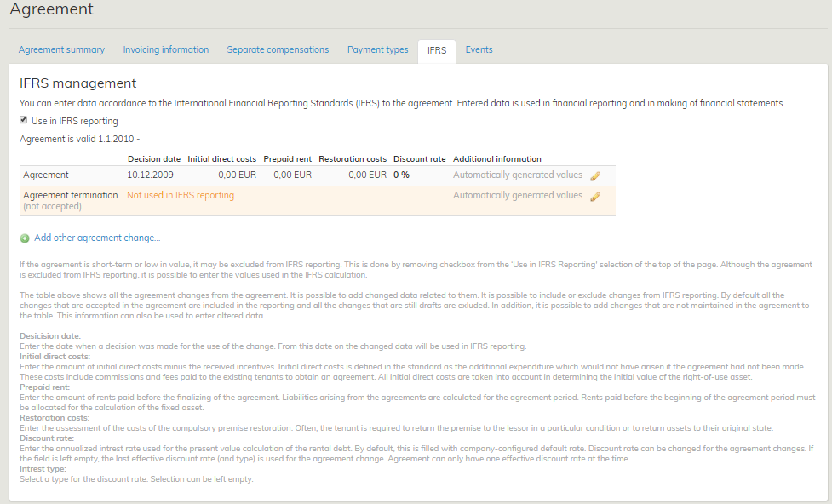Click the Not used in IFRS reporting text
832x504 pixels.
point(181,196)
